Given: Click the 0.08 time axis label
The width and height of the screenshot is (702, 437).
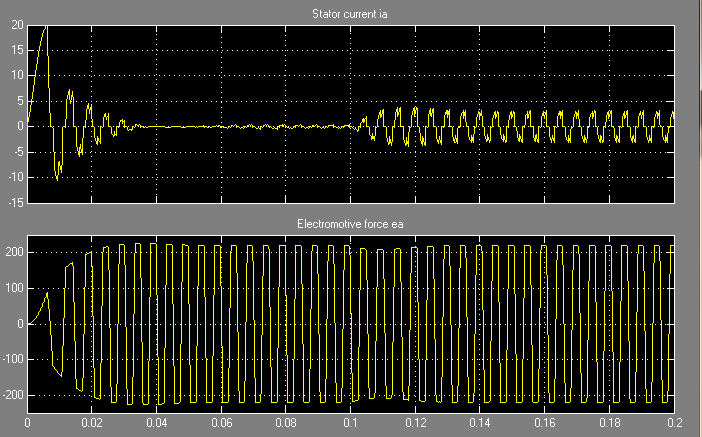Looking at the screenshot, I should click(x=286, y=423).
